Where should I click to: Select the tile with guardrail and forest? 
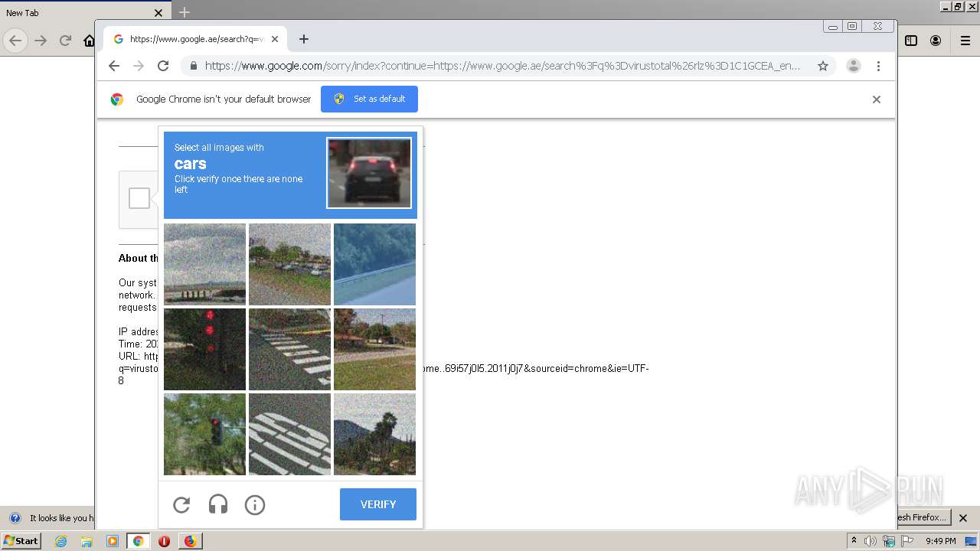click(x=374, y=264)
